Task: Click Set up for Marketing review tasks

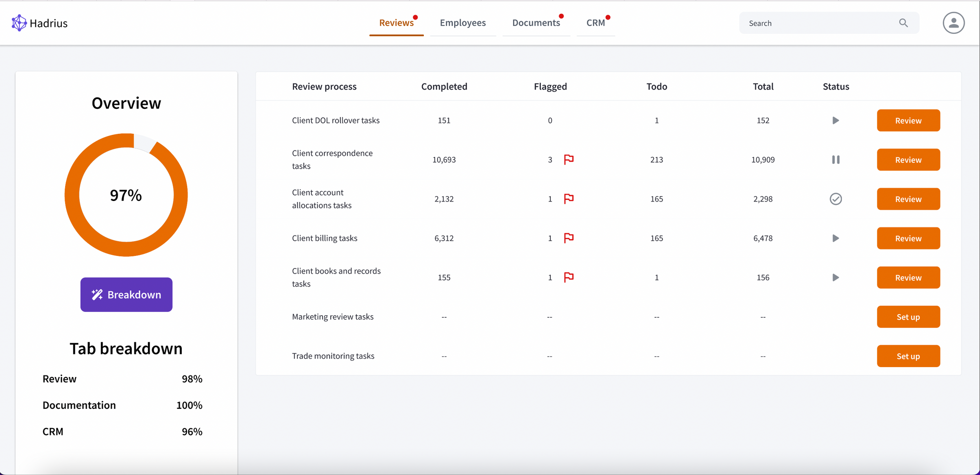Action: tap(908, 317)
